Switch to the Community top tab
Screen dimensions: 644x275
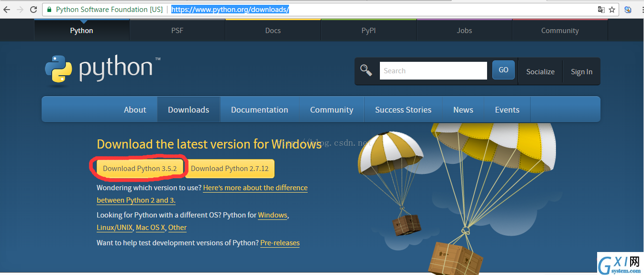[x=560, y=30]
